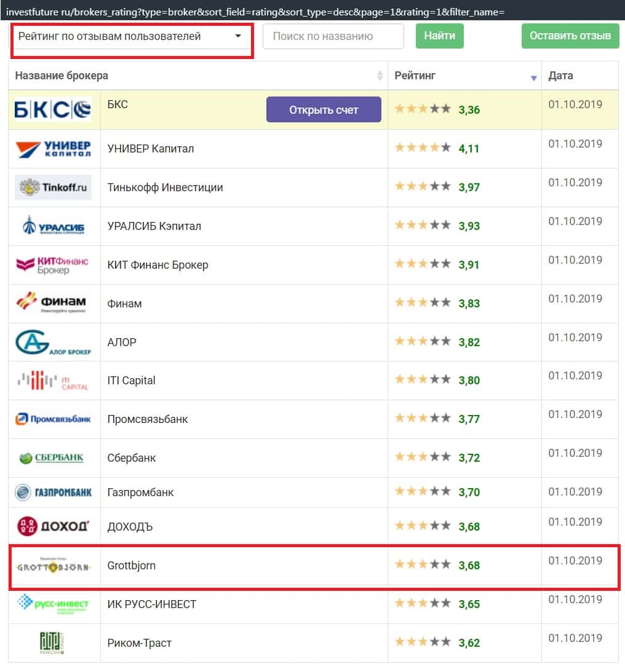Click the Дата column header
625x672 pixels.
point(560,76)
